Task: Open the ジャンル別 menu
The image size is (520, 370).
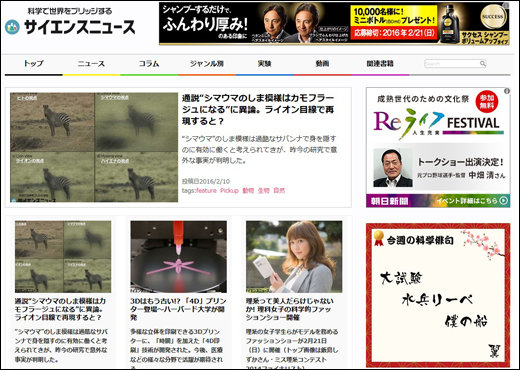Action: pos(207,63)
